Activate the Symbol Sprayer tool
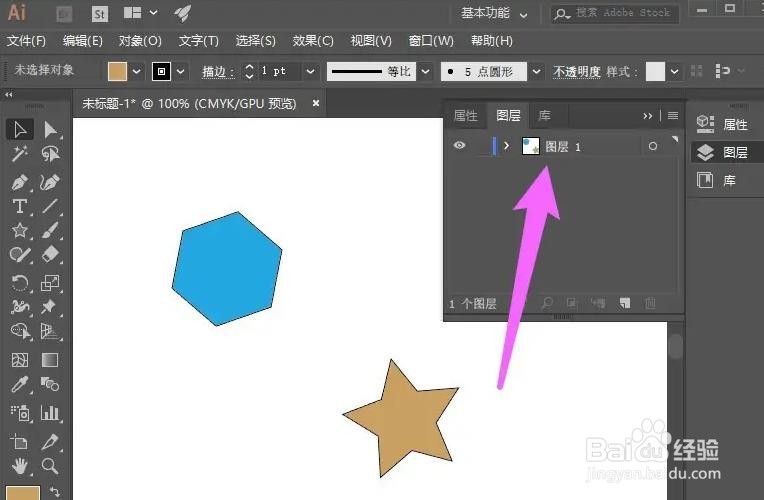Image resolution: width=764 pixels, height=500 pixels. (x=20, y=413)
